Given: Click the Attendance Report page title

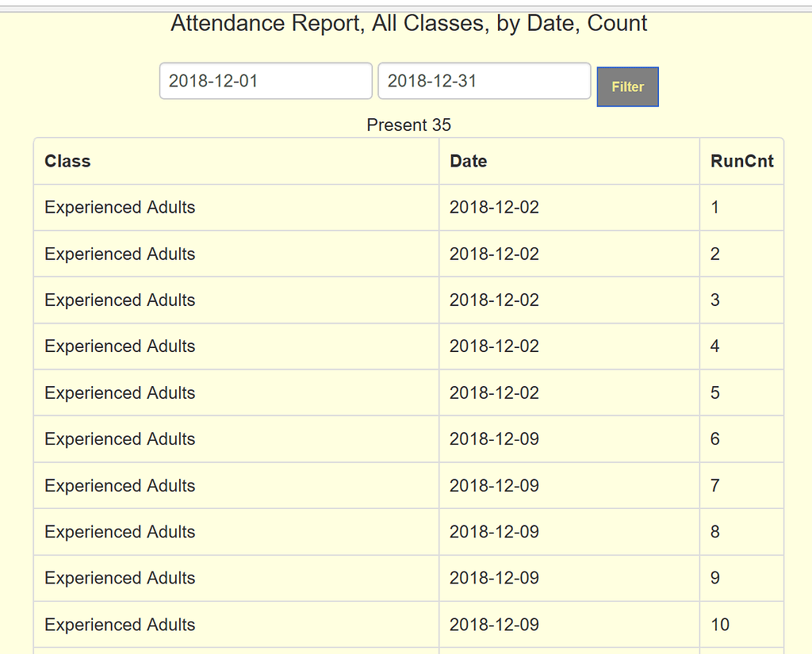Looking at the screenshot, I should pyautogui.click(x=408, y=23).
